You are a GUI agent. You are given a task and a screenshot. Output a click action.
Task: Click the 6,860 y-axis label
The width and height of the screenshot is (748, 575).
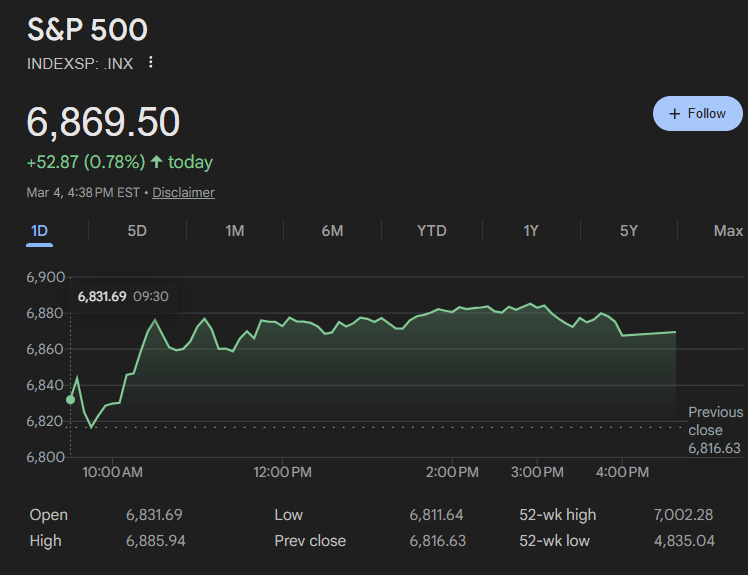pyautogui.click(x=45, y=349)
